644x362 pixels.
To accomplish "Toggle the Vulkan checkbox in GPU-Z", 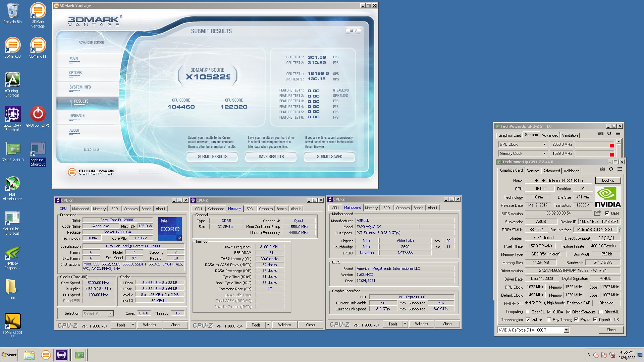I will [x=528, y=320].
